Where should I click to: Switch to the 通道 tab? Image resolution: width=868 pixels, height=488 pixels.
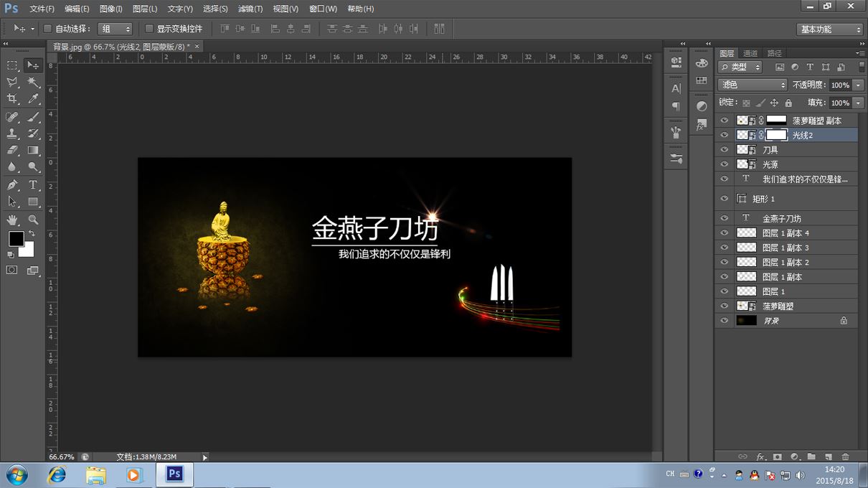(x=750, y=53)
